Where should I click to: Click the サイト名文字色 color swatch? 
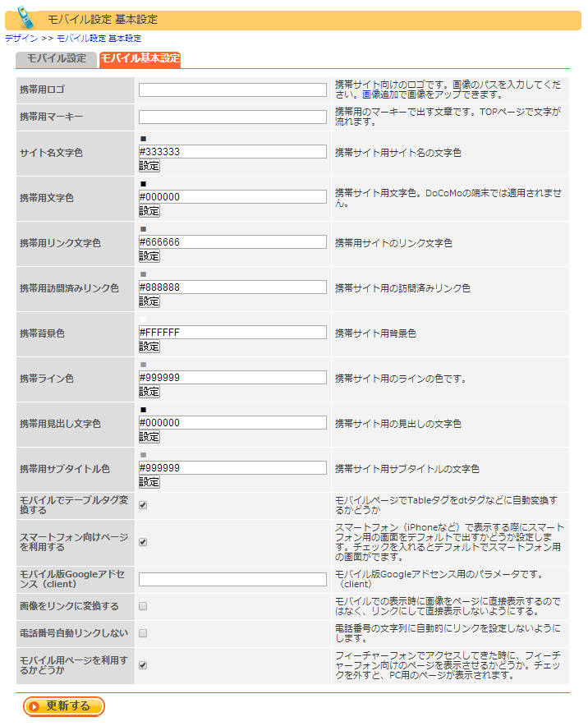click(143, 139)
